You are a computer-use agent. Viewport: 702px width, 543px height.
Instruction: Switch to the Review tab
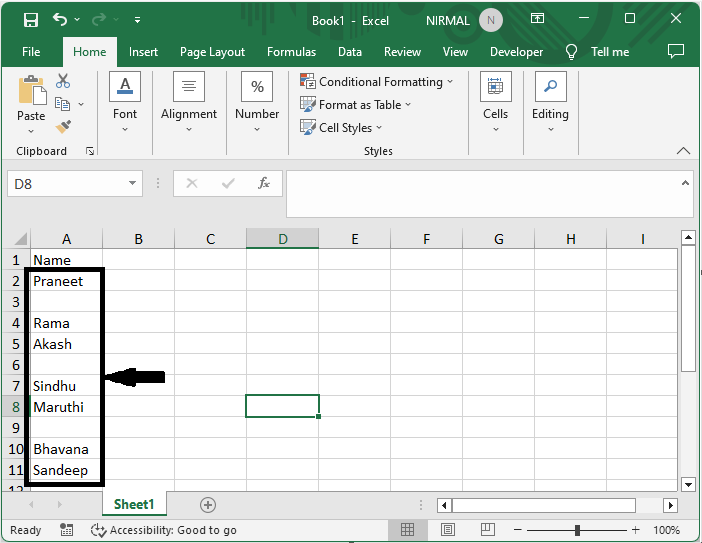click(x=402, y=52)
